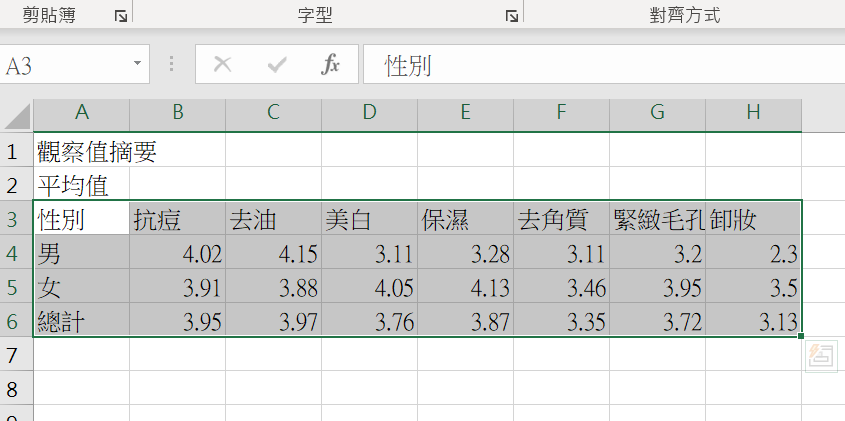Viewport: 845px width, 421px height.
Task: Click the Select All corner triangle
Action: click(17, 116)
